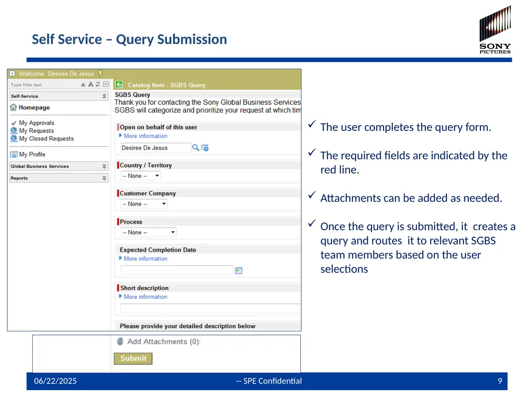Click the slide title 'Self Service – Query Submission'
Screen dimensions: 532x399
[129, 39]
